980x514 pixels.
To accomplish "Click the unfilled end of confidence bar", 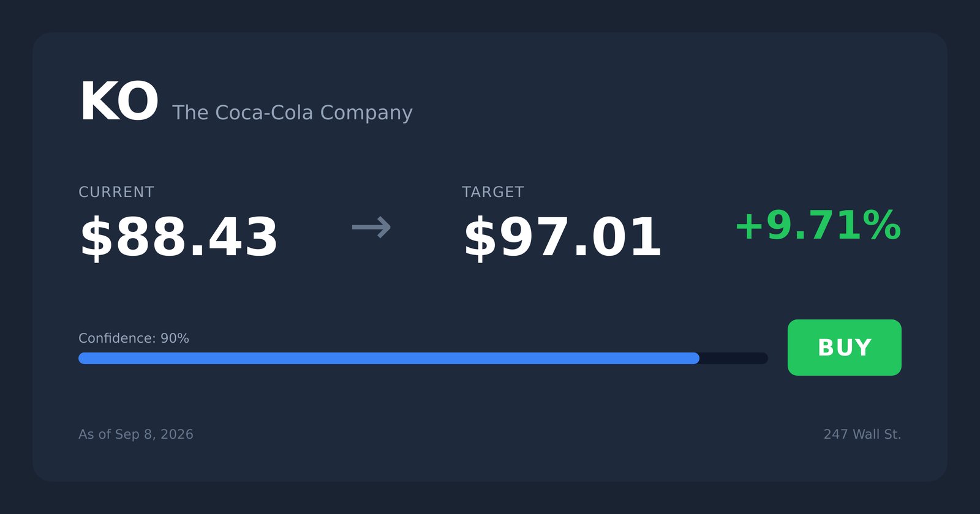I will pyautogui.click(x=734, y=358).
